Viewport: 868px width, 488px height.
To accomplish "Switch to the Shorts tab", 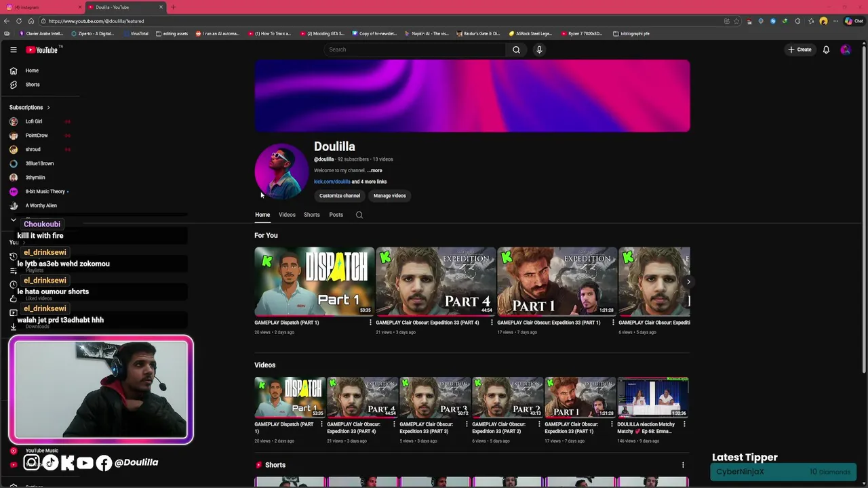I will point(311,215).
